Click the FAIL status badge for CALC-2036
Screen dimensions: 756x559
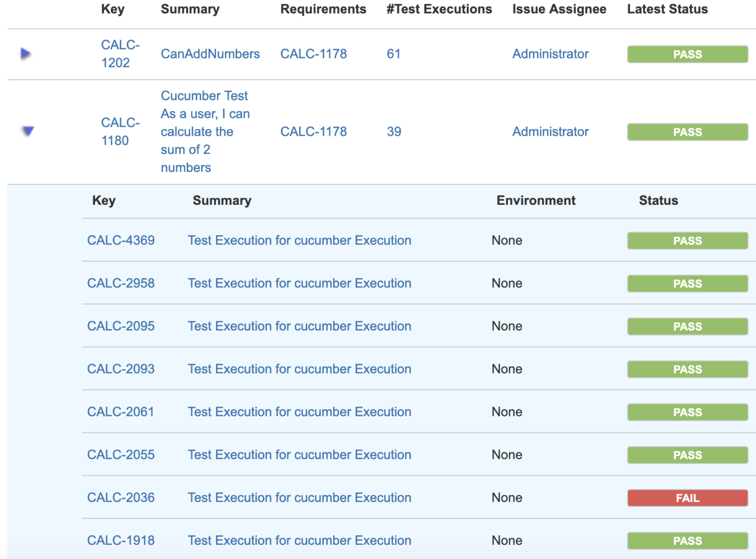point(687,498)
